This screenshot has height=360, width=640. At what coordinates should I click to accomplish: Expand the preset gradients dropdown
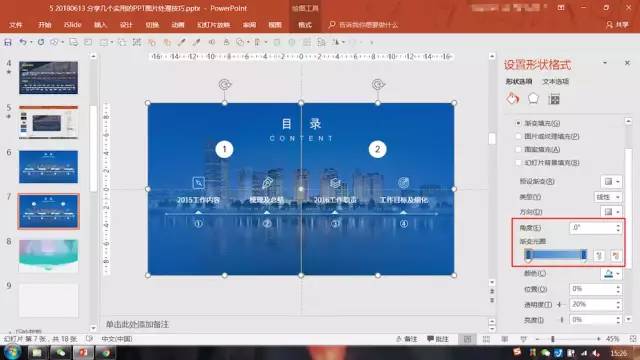coord(611,181)
